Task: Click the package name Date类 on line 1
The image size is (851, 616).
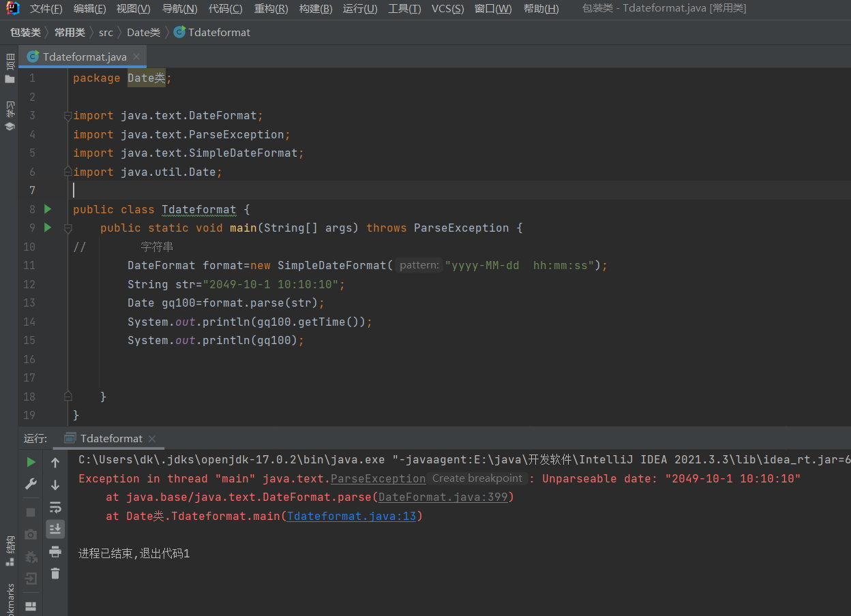Action: pos(147,78)
